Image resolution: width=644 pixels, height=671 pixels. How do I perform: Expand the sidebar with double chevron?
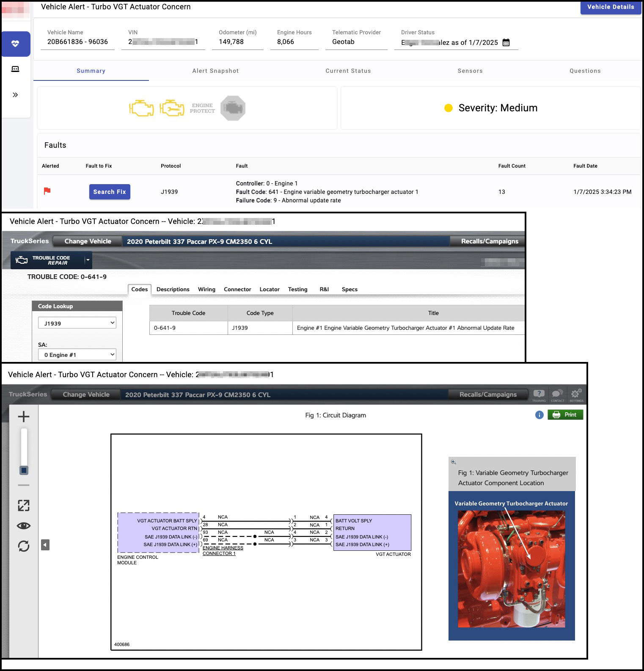[x=15, y=95]
